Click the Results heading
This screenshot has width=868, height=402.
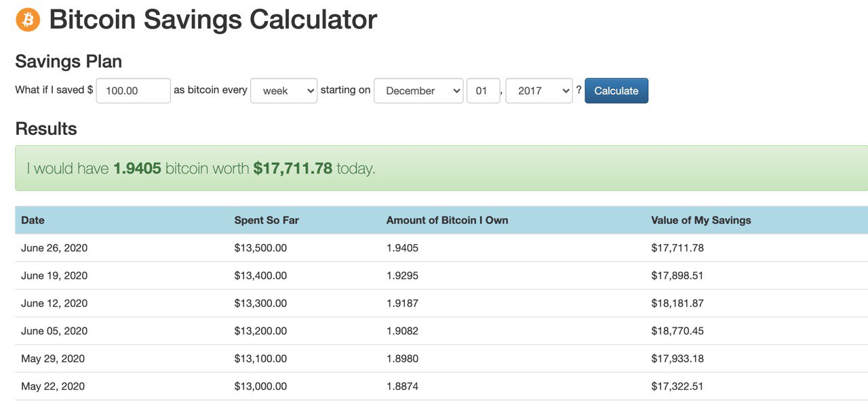click(x=46, y=129)
